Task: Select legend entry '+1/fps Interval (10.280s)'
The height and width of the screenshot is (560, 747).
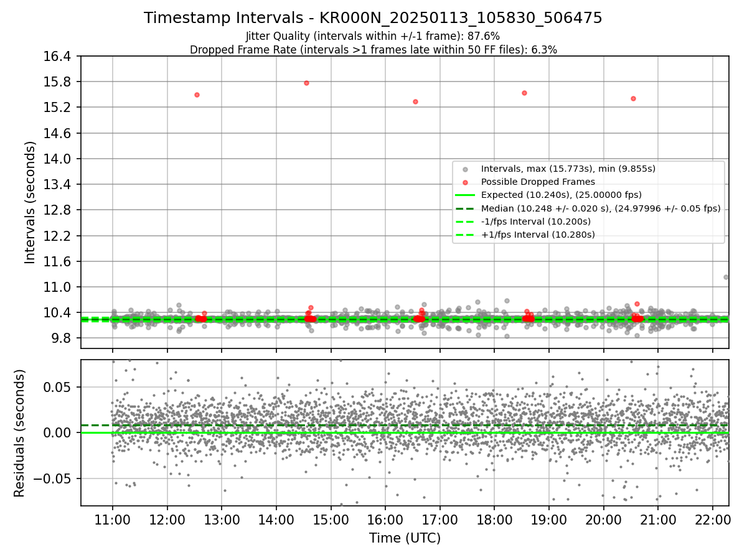Action: (x=538, y=235)
